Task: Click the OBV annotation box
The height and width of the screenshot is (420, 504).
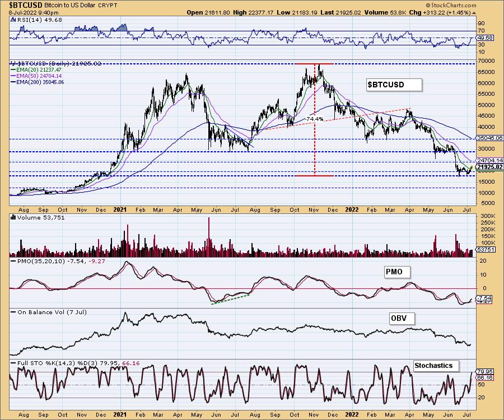Action: pyautogui.click(x=402, y=319)
